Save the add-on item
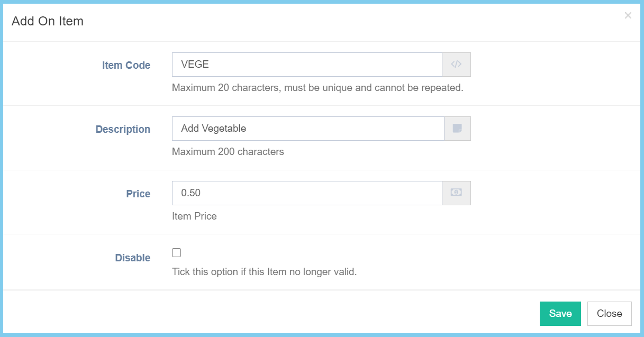644x337 pixels. tap(560, 314)
